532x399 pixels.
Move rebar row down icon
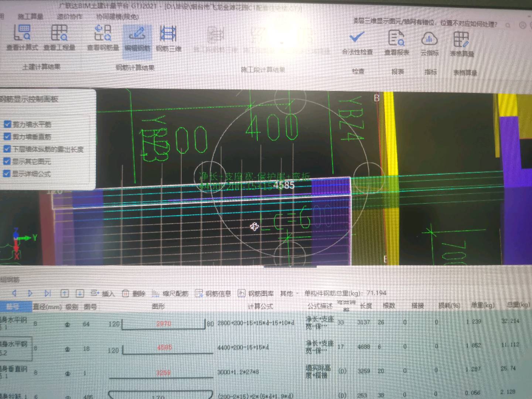click(x=80, y=293)
